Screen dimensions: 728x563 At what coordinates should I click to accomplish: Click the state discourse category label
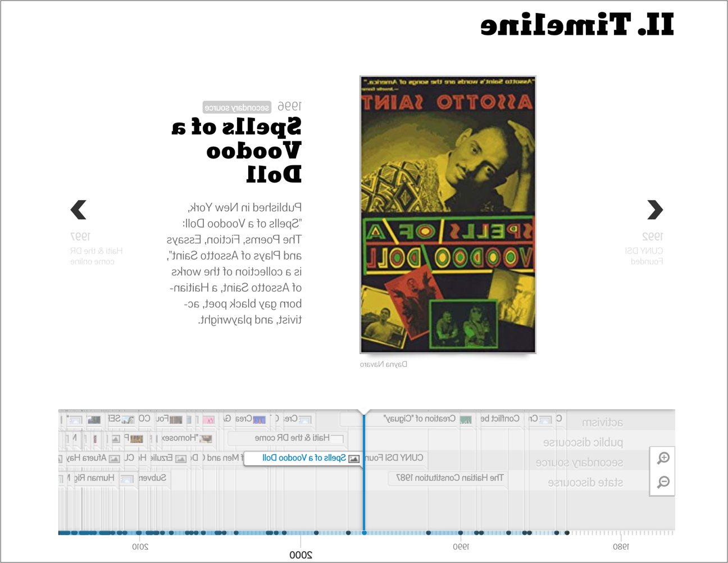(x=585, y=483)
